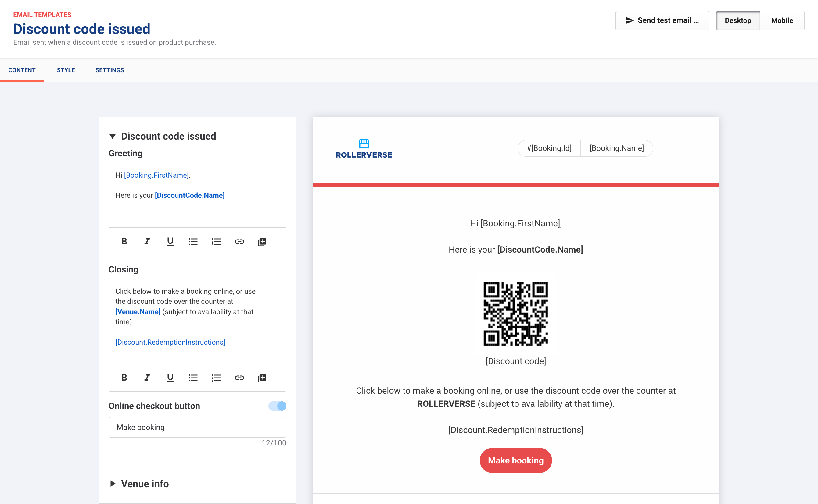Viewport: 818px width, 504px height.
Task: Collapse the Discount code issued section
Action: pyautogui.click(x=113, y=136)
